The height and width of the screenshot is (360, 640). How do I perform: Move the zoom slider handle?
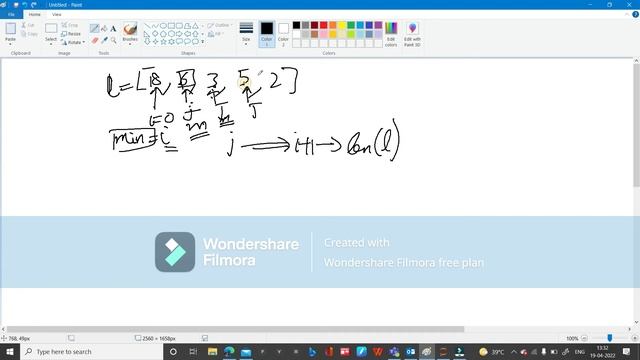coord(609,338)
